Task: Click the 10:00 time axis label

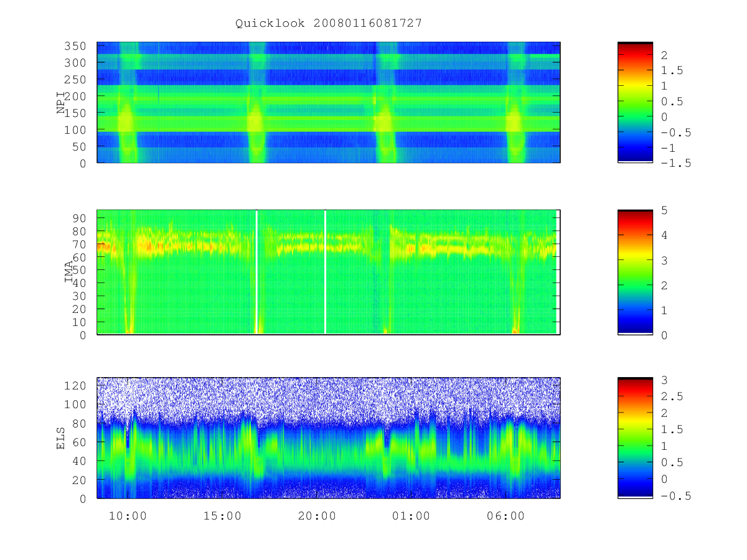Action: click(128, 516)
